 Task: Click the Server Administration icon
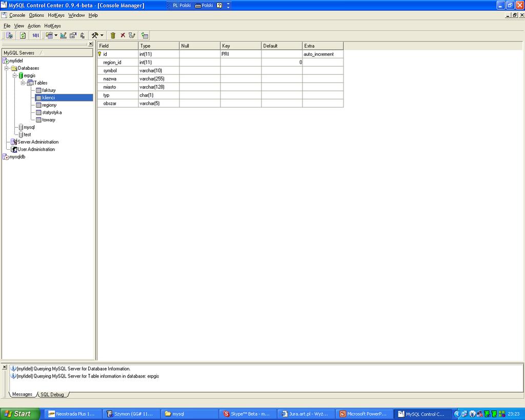tap(14, 142)
